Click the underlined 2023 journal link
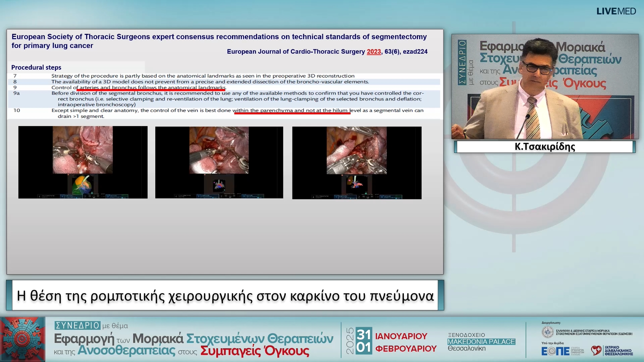Viewport: 644px width, 362px height. pos(373,52)
